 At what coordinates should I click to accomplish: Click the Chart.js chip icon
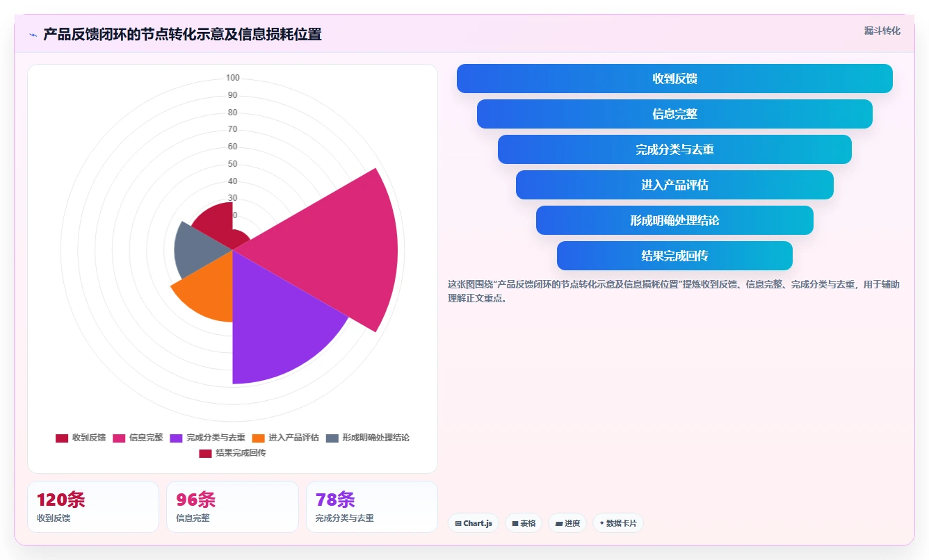pyautogui.click(x=458, y=523)
